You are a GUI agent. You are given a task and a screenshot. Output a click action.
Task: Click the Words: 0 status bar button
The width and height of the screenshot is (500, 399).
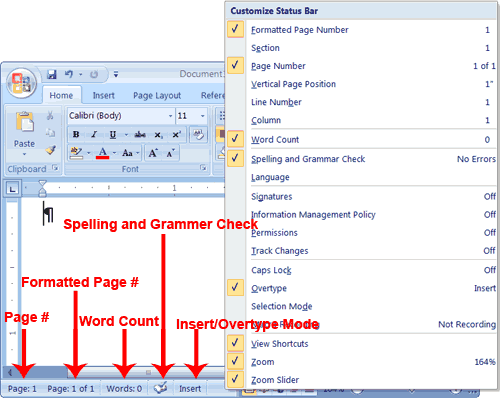pyautogui.click(x=124, y=389)
